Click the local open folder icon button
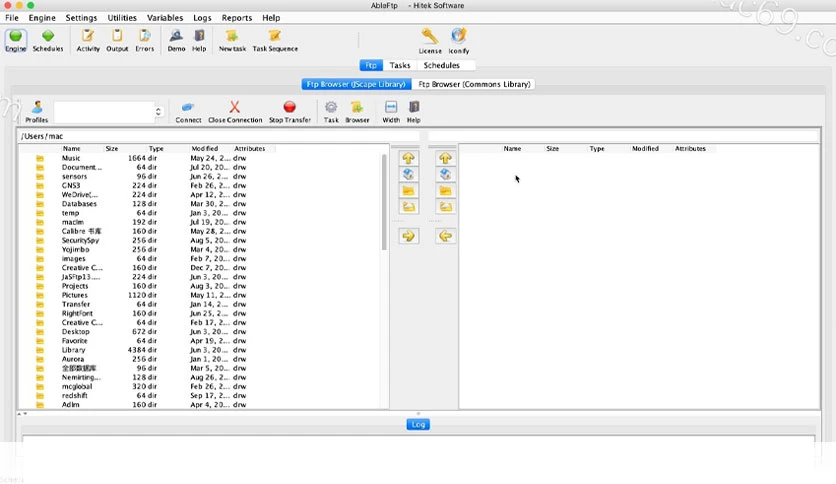836x484 pixels. [408, 207]
